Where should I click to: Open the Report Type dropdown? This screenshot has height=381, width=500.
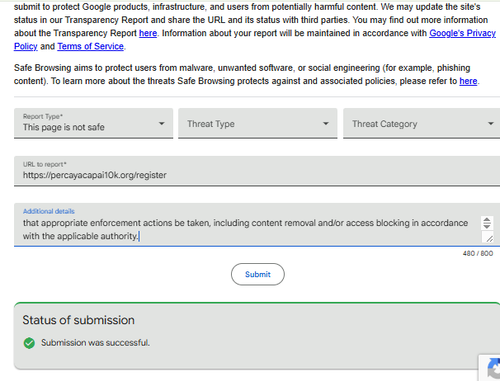[93, 123]
